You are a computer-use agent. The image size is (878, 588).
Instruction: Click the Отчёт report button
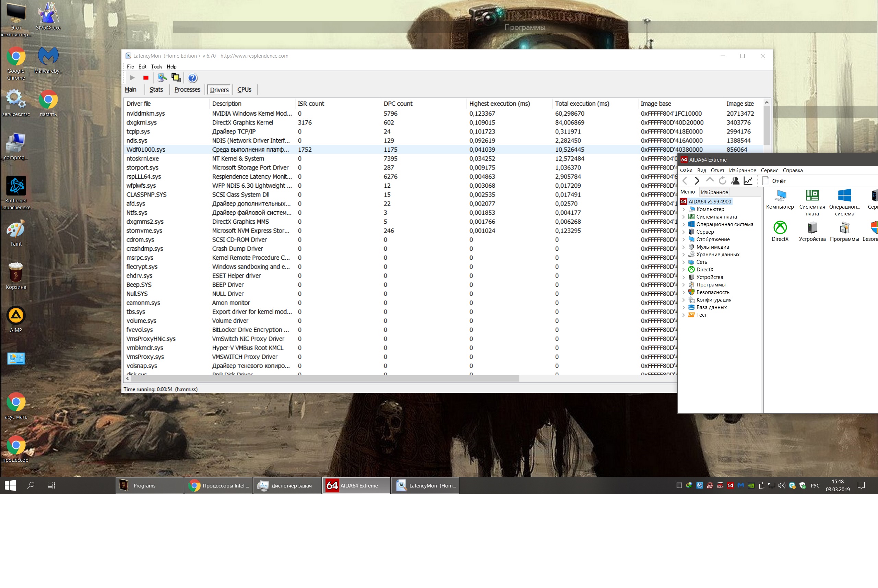click(774, 181)
